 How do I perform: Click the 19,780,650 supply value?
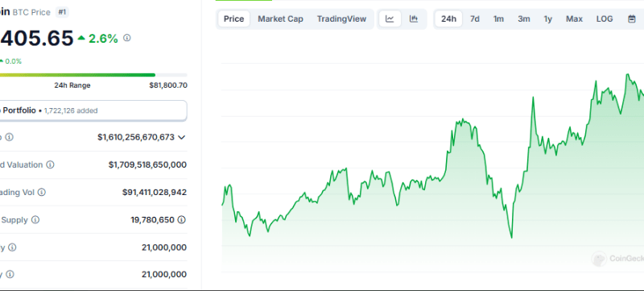[x=153, y=220]
